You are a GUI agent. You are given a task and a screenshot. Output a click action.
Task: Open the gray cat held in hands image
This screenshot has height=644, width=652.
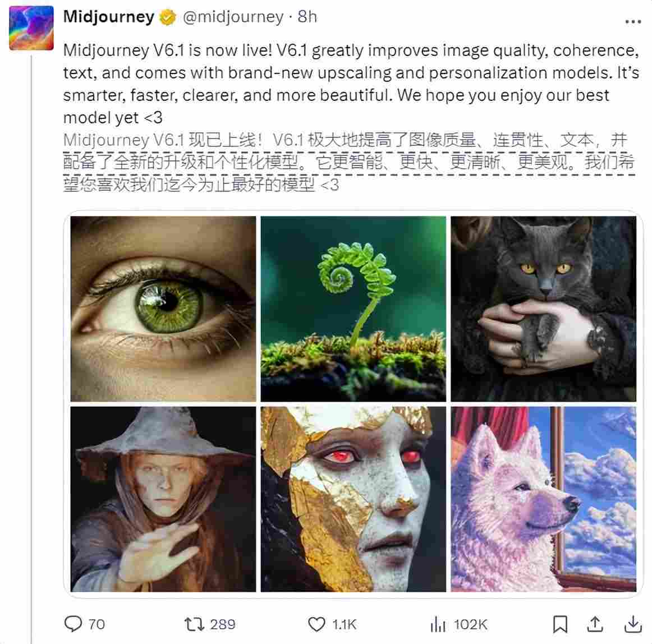pos(543,307)
